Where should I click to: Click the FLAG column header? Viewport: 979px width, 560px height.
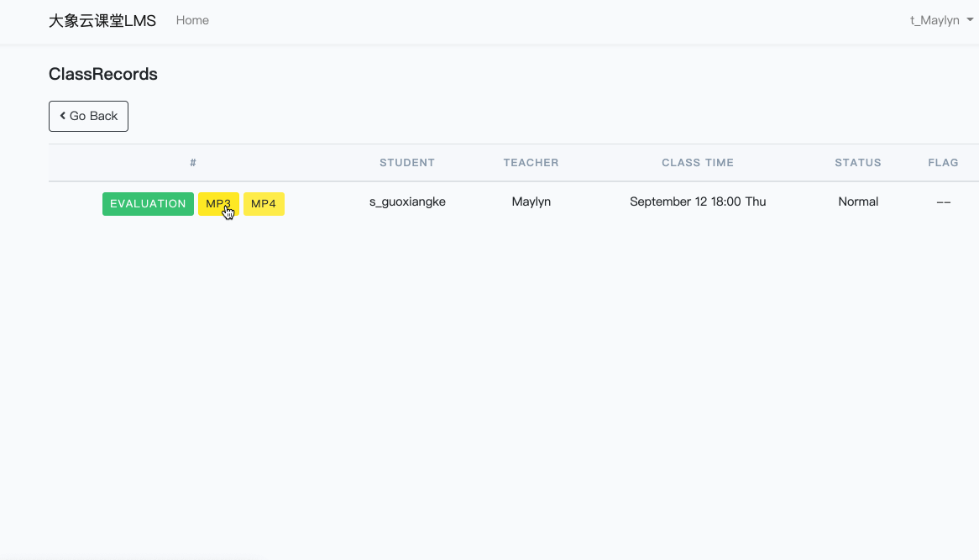943,163
